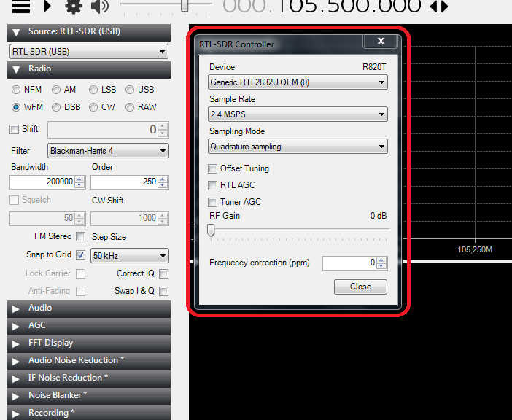Increase Bandwidth with stepper up arrow

coord(79,179)
